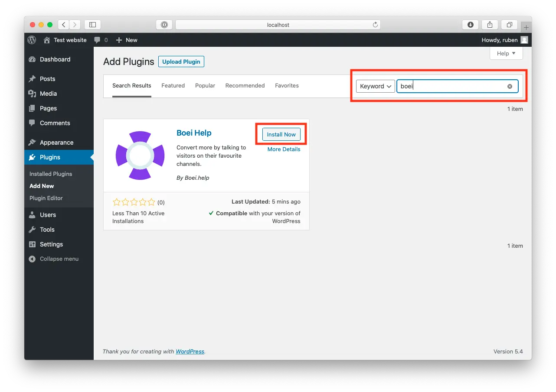556x392 pixels.
Task: Open the site via the home icon
Action: coord(47,40)
